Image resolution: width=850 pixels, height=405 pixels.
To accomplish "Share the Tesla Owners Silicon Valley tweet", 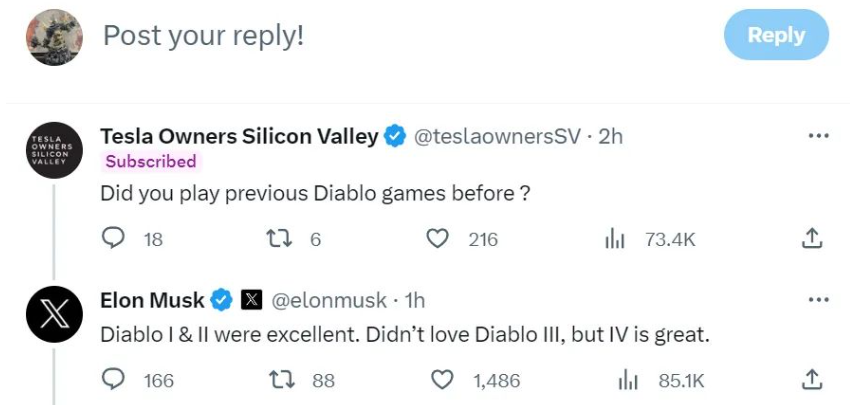I will click(x=812, y=239).
